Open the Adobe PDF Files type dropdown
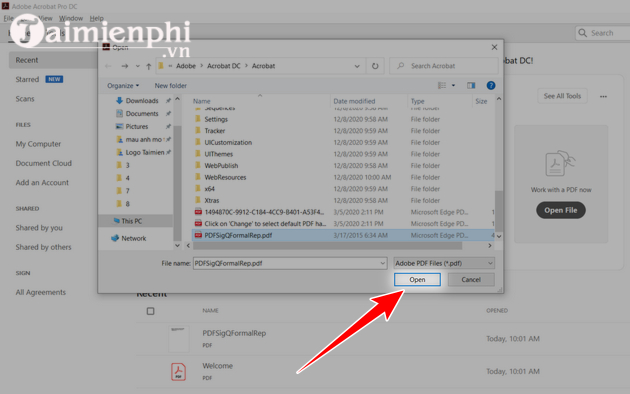Screen dimensions: 630x394 pyautogui.click(x=444, y=263)
